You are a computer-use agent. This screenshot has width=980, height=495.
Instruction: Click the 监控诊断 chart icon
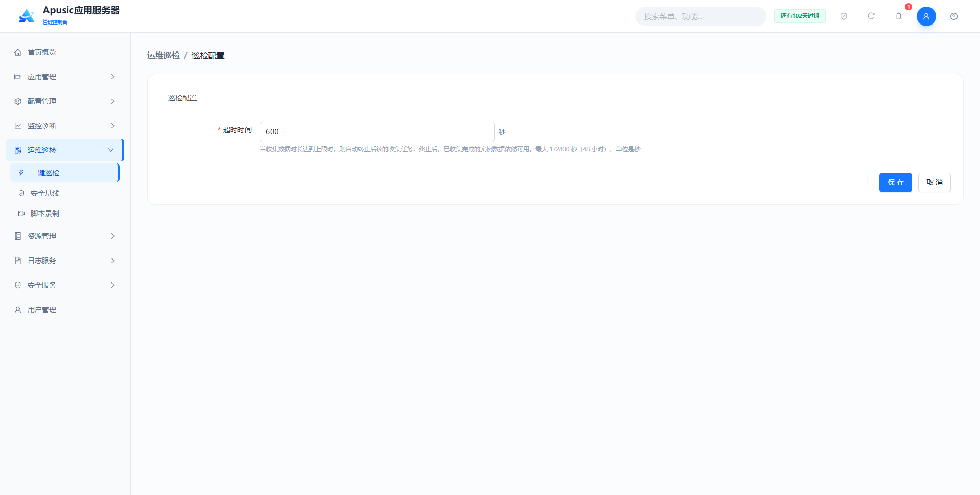click(18, 126)
